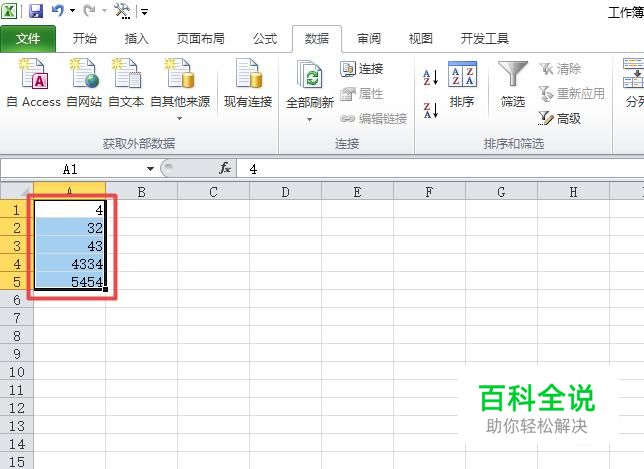Select row 1 header
Image resolution: width=644 pixels, height=469 pixels.
click(x=16, y=210)
